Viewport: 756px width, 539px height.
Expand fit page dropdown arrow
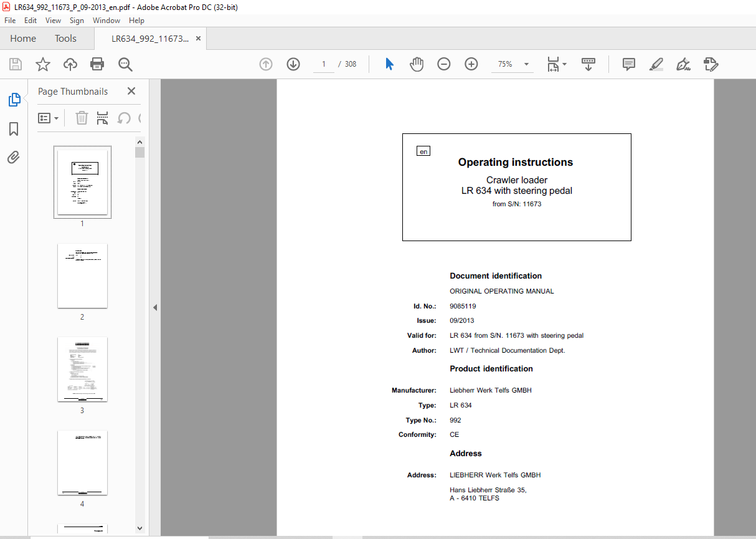pyautogui.click(x=565, y=64)
